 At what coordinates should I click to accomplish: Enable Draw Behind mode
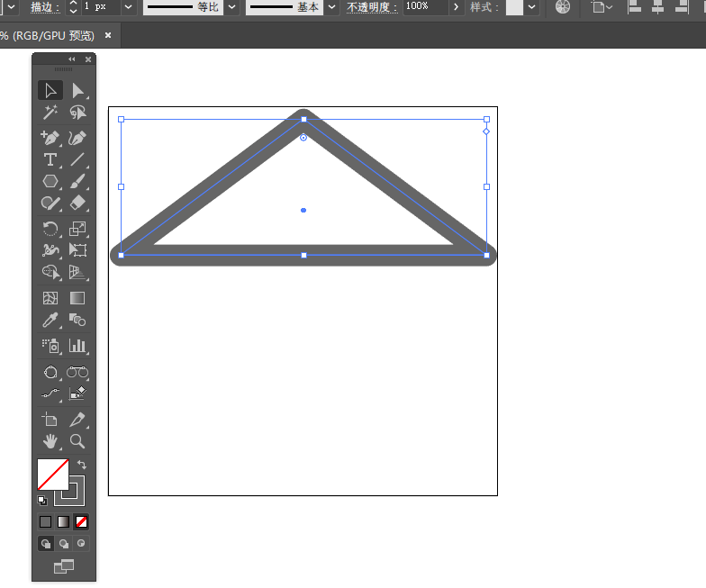point(64,544)
